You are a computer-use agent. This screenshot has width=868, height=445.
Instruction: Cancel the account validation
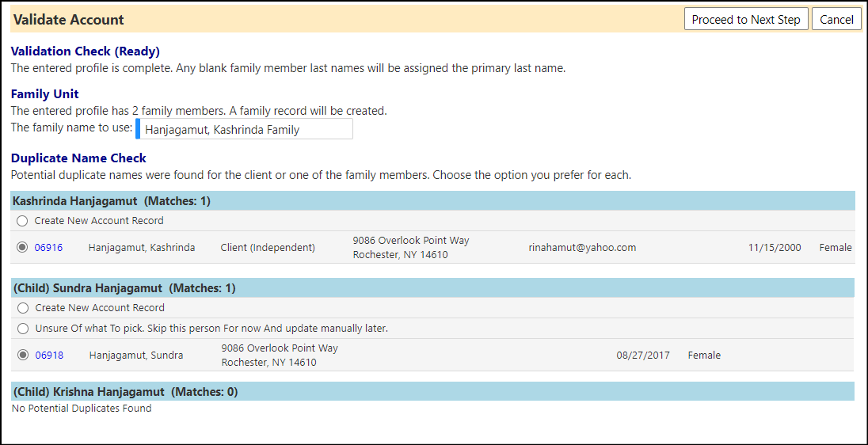click(x=836, y=19)
